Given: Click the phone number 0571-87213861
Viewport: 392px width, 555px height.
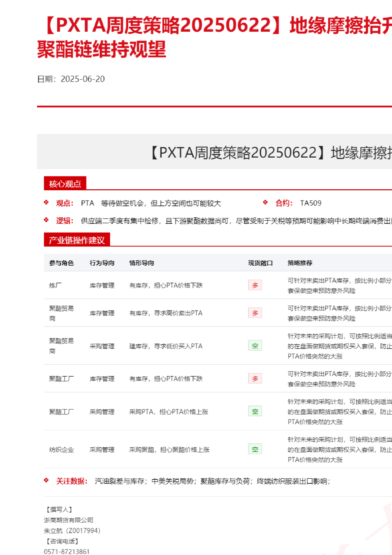Looking at the screenshot, I should click(67, 551).
